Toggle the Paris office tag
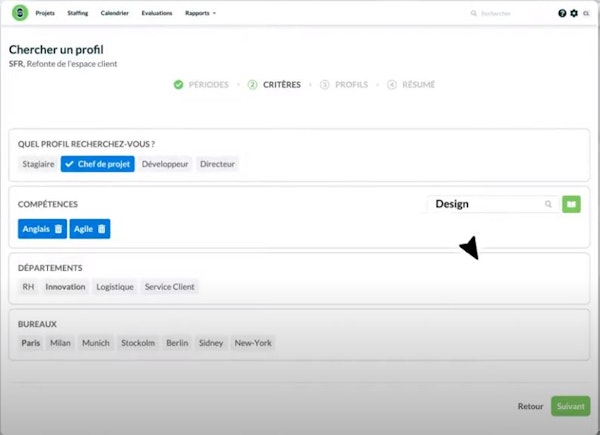The image size is (600, 435). (x=31, y=343)
